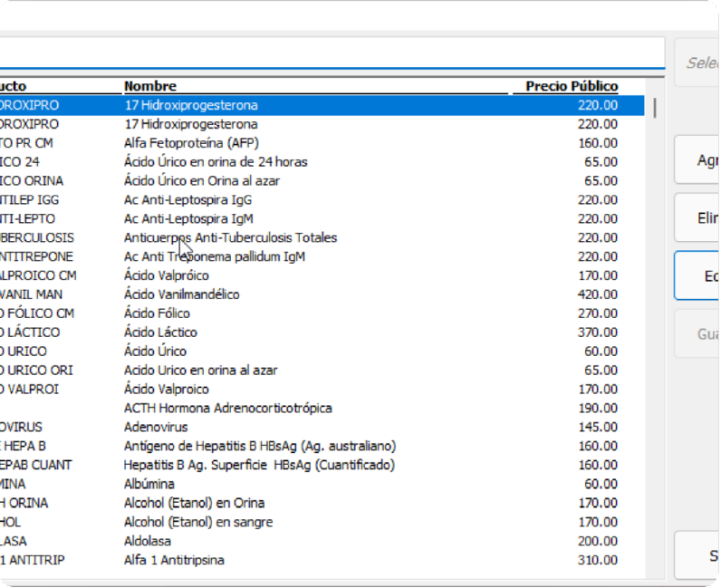The height and width of the screenshot is (588, 721).
Task: Click the Agr… (Agregar) button
Action: coord(697,160)
